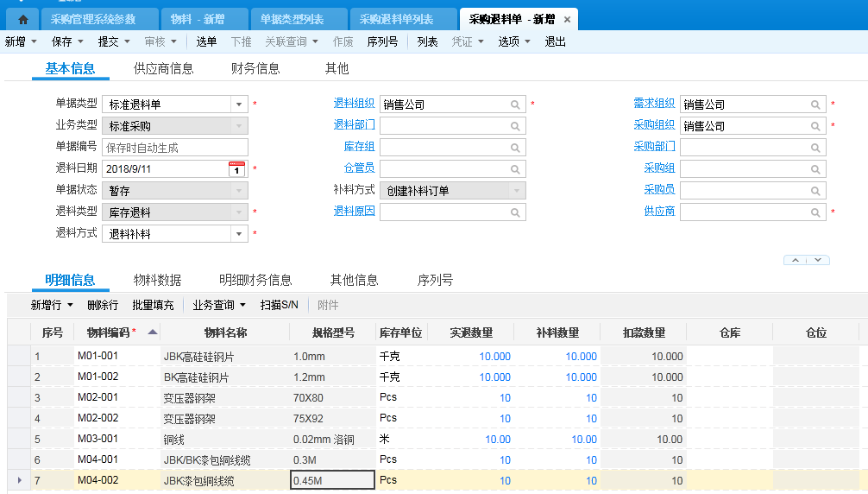The image size is (868, 494).
Task: Click the search icon in 采购部门 field
Action: [815, 148]
